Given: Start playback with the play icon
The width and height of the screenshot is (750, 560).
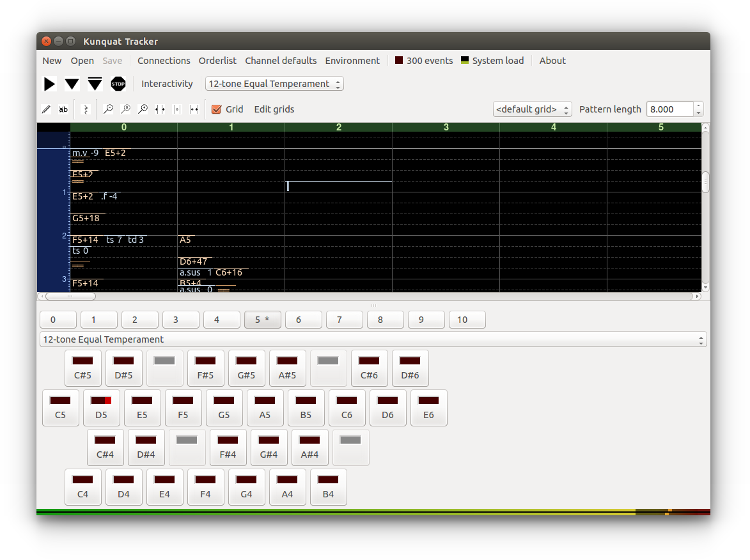Looking at the screenshot, I should coord(49,84).
